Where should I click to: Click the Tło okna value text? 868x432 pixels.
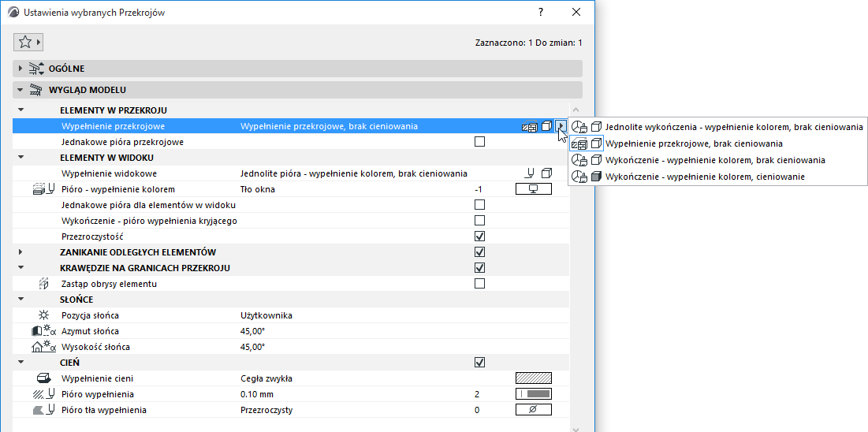point(258,189)
